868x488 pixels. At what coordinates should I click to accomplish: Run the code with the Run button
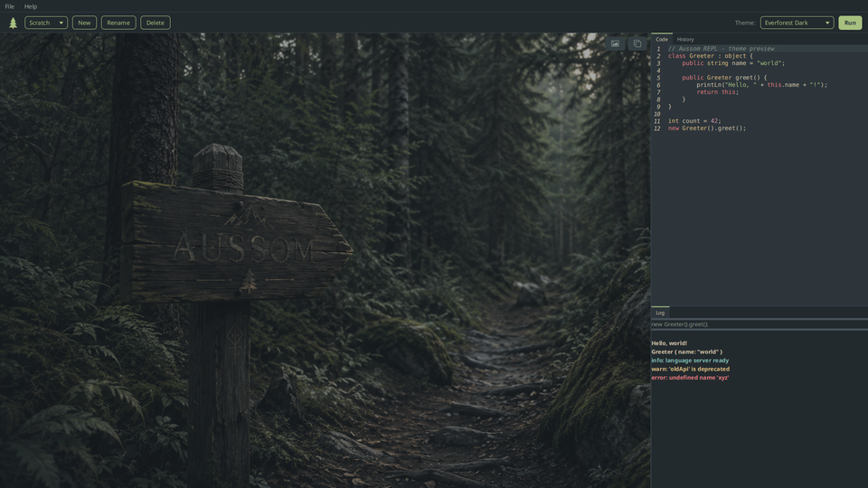click(850, 23)
